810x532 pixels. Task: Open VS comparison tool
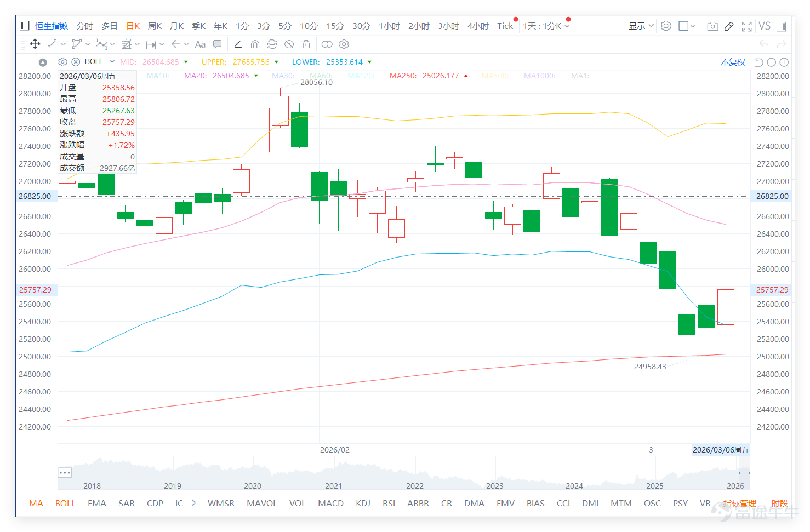pos(765,26)
